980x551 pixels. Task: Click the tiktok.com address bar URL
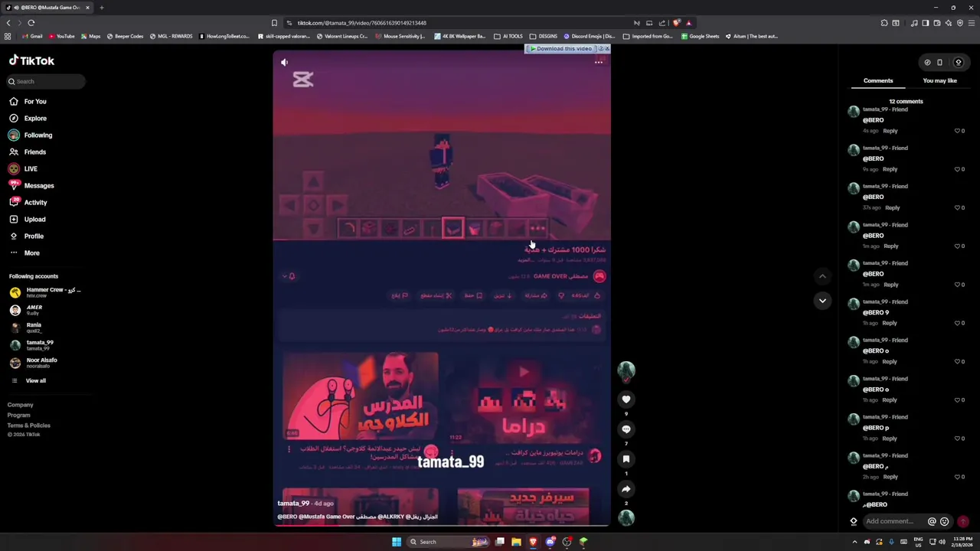point(361,23)
